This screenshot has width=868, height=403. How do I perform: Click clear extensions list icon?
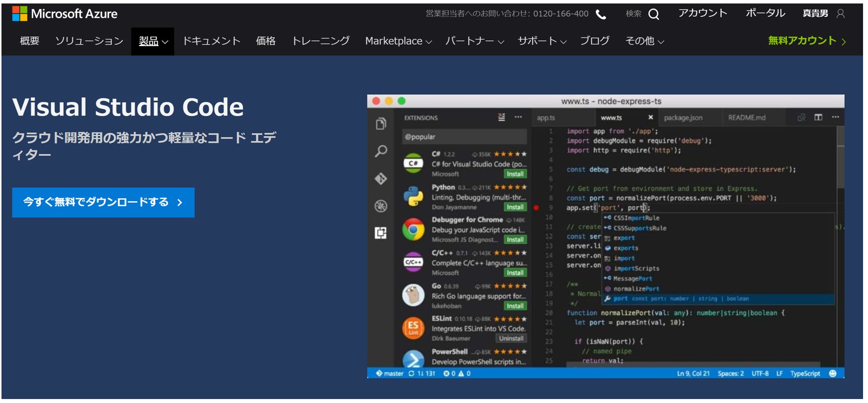[x=501, y=117]
